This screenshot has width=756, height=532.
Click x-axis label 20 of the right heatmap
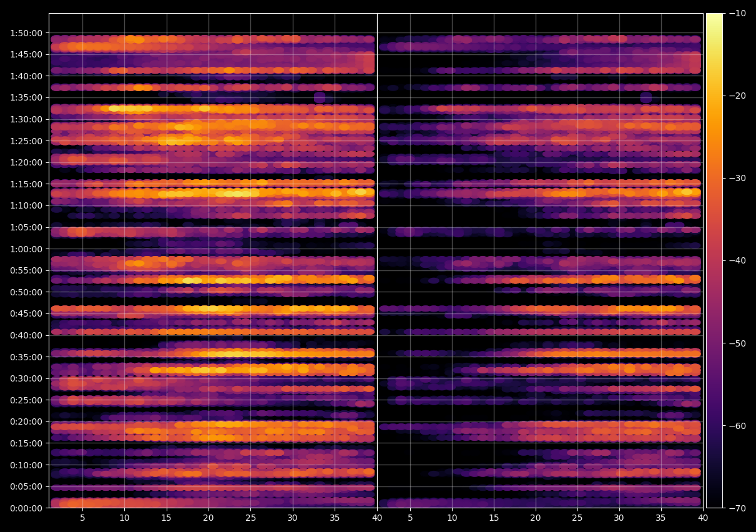click(536, 518)
